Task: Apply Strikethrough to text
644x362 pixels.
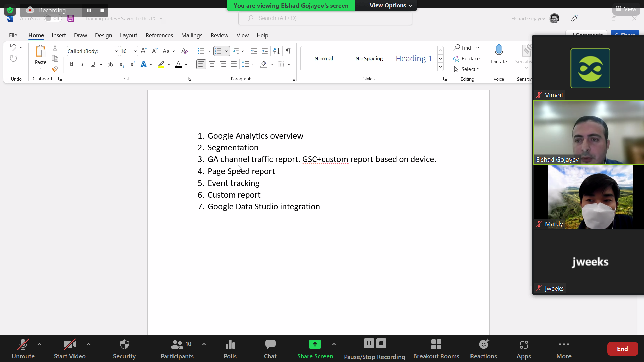Action: (110, 64)
